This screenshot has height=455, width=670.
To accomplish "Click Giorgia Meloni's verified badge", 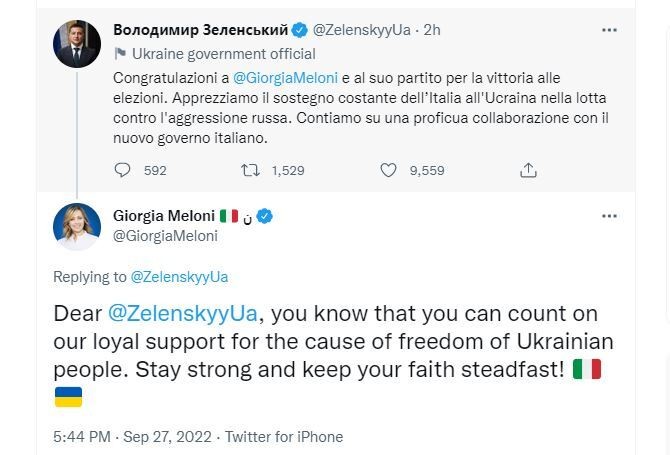I will coord(266,216).
